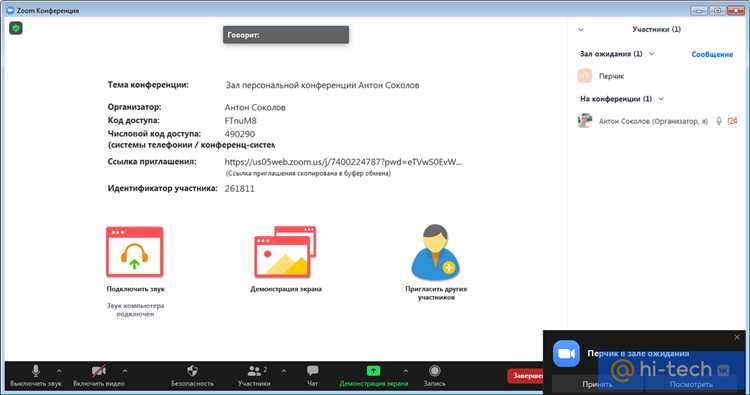
Task: Mute microphone via Выключить звук
Action: click(36, 375)
